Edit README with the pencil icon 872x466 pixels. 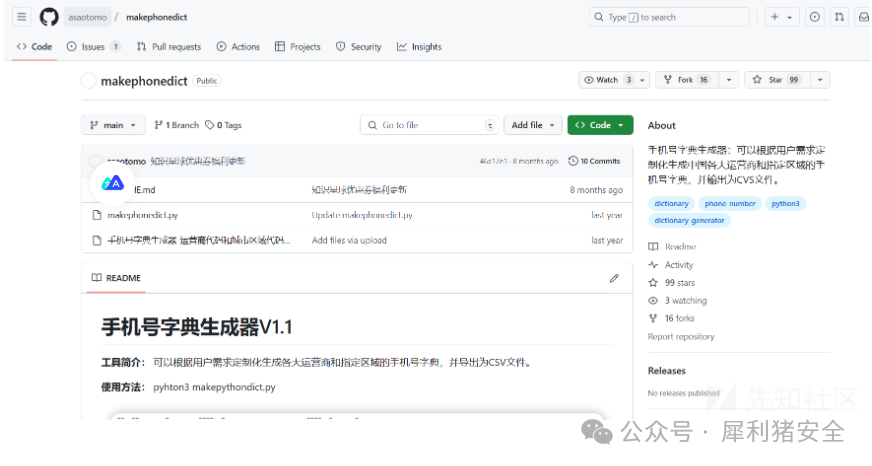(614, 278)
